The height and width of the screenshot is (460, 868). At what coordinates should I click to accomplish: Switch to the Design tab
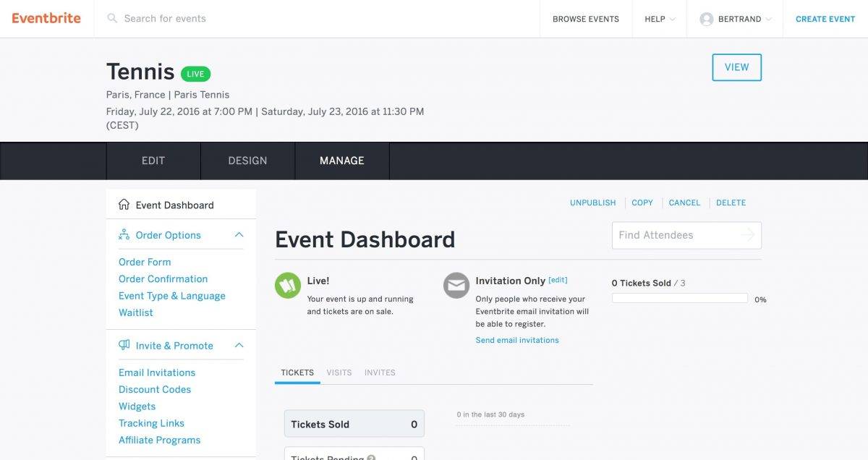pyautogui.click(x=247, y=161)
